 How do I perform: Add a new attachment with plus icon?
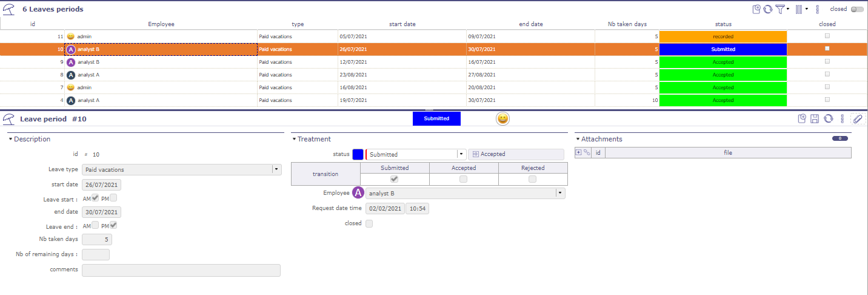tap(578, 153)
